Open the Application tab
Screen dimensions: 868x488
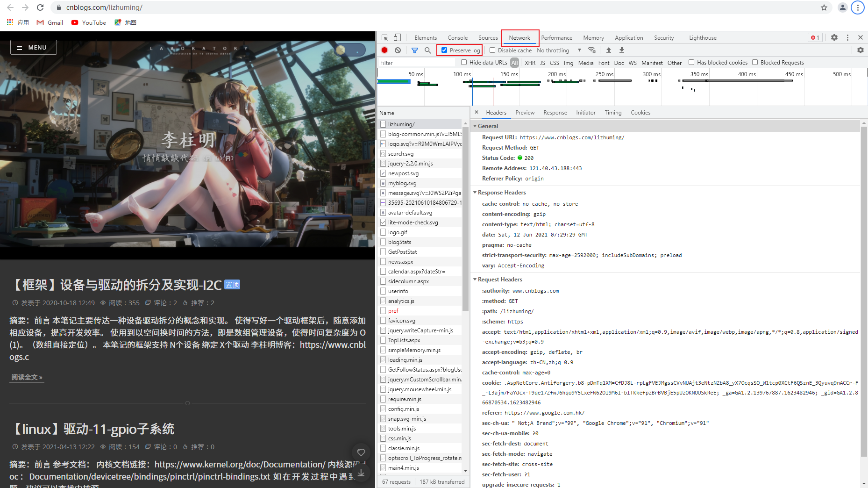pos(629,38)
